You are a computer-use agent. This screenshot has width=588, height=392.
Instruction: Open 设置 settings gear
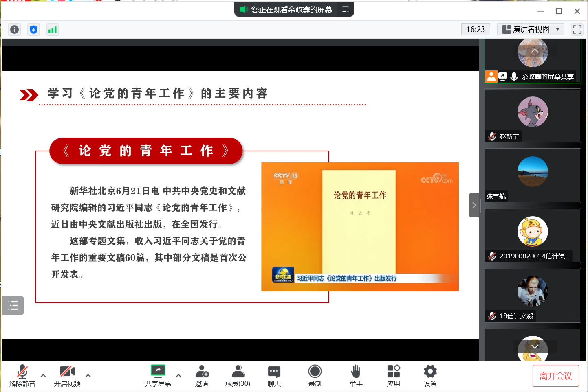tap(430, 376)
